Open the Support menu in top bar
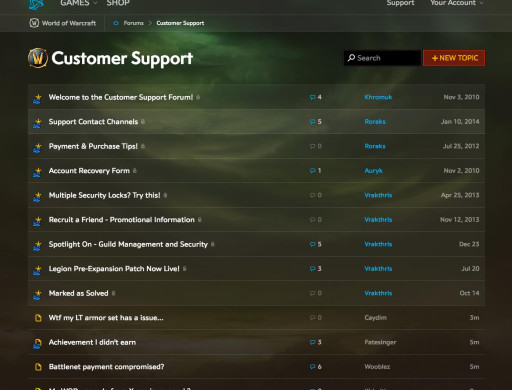512x390 pixels. 400,3
